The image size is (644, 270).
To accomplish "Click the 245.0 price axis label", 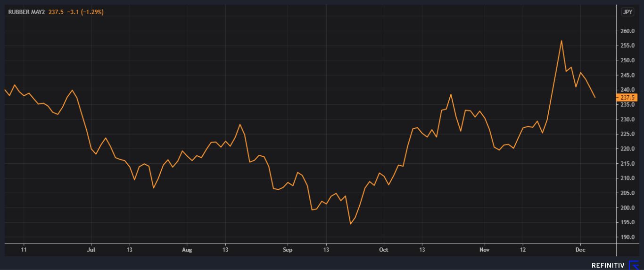I will pos(627,75).
